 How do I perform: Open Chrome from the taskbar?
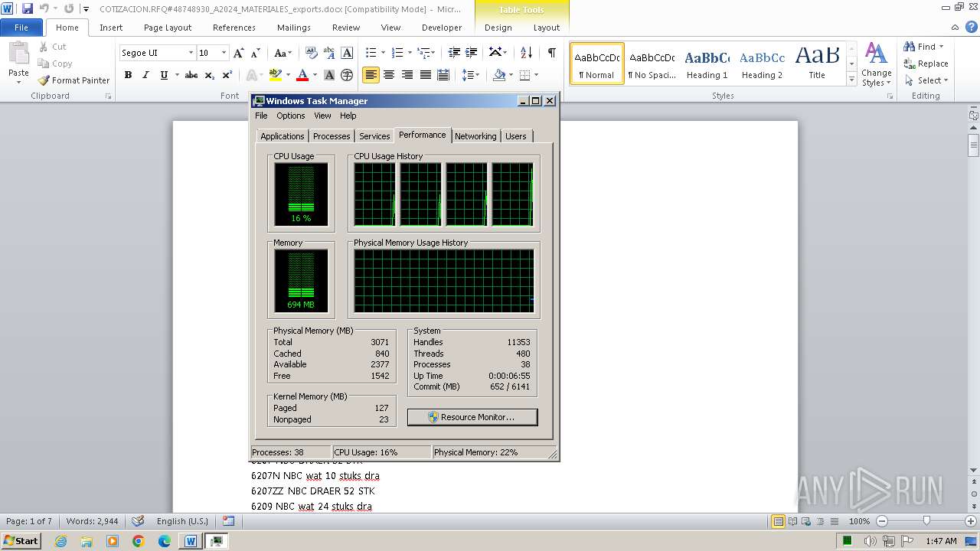139,541
